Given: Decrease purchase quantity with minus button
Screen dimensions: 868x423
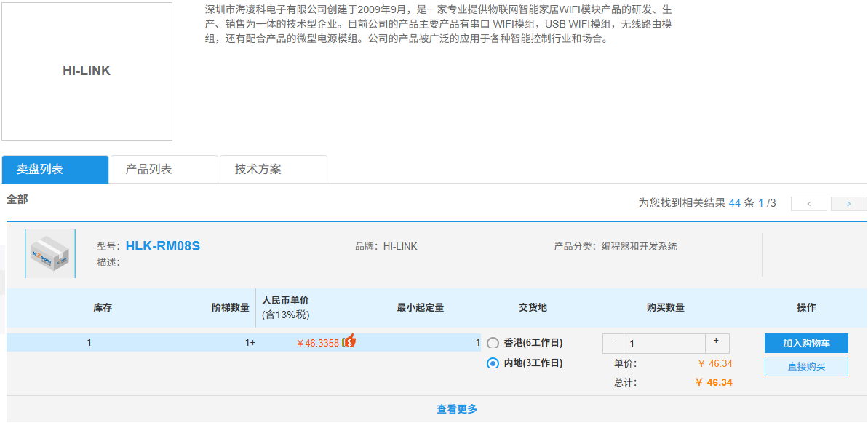Looking at the screenshot, I should (615, 343).
